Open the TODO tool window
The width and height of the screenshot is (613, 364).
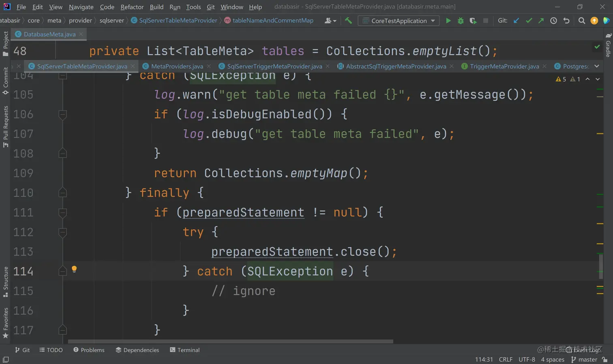(x=51, y=350)
